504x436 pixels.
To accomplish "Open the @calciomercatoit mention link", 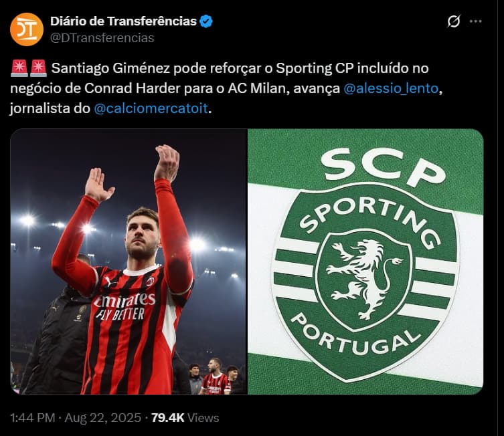I will [x=151, y=108].
